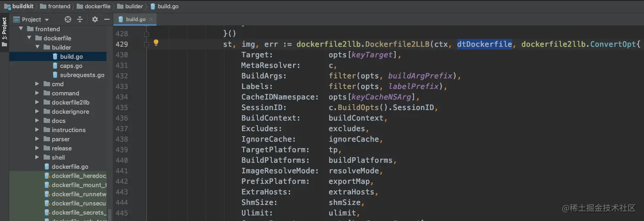Click the frontend breadcrumb in navigation bar
Image resolution: width=644 pixels, height=221 pixels.
click(x=55, y=6)
